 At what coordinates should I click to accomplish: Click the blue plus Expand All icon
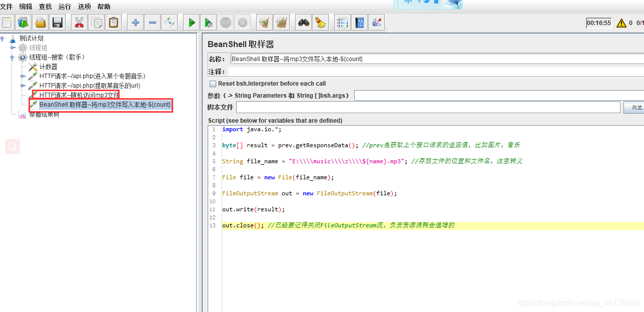tap(135, 22)
